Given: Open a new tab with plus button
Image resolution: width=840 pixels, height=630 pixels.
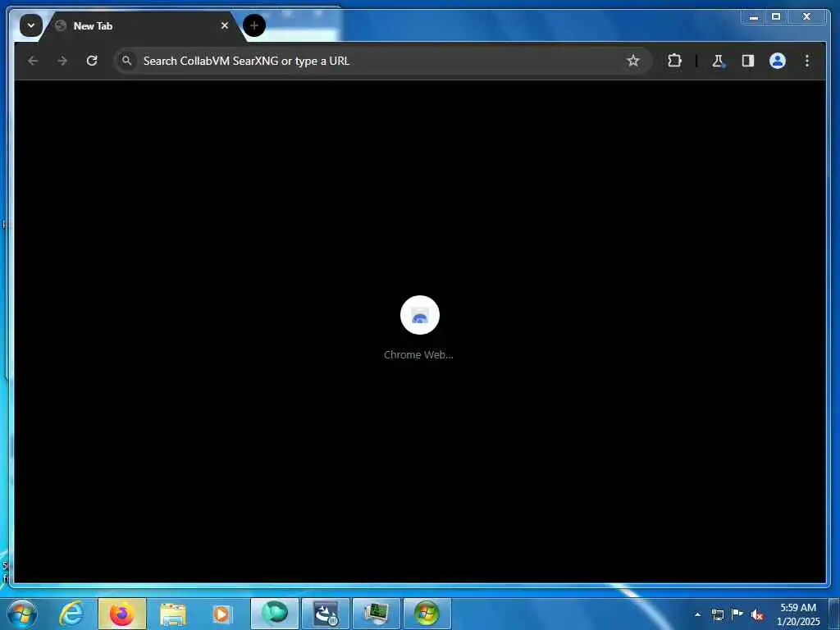Looking at the screenshot, I should tap(254, 25).
